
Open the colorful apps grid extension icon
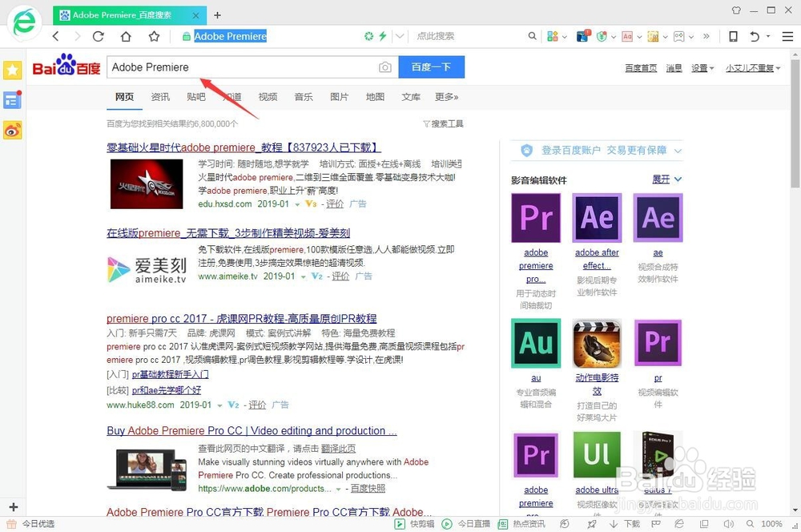552,36
